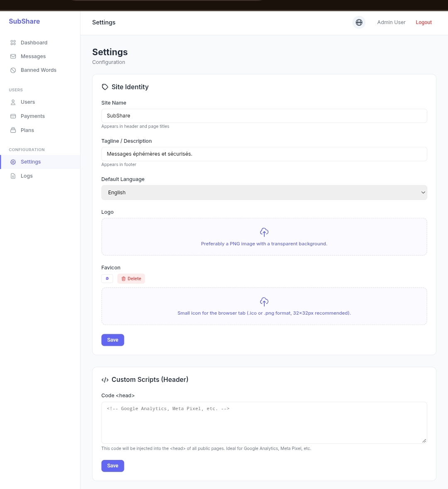Open Logs from the sidebar
Viewport: 448px width, 489px height.
click(27, 176)
